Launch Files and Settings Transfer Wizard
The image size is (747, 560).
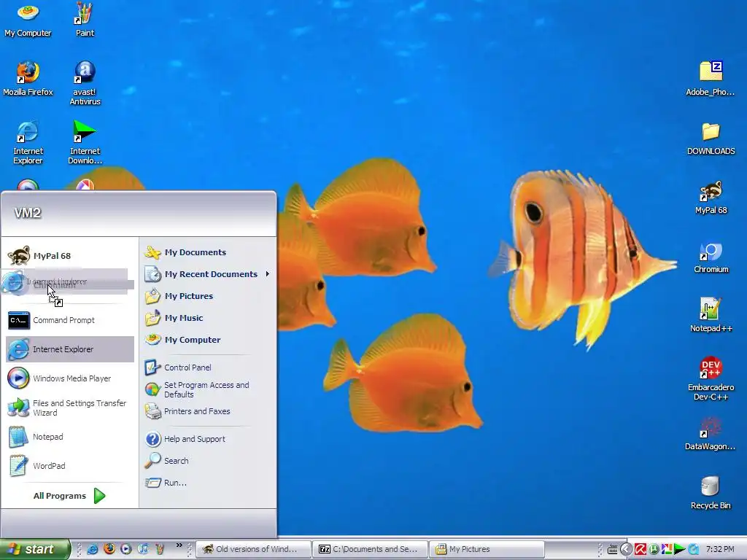(70, 408)
